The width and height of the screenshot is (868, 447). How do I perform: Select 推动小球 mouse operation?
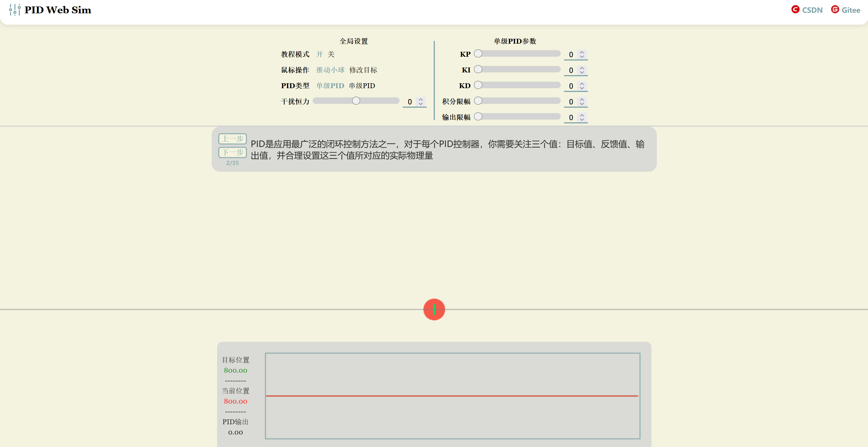(330, 70)
